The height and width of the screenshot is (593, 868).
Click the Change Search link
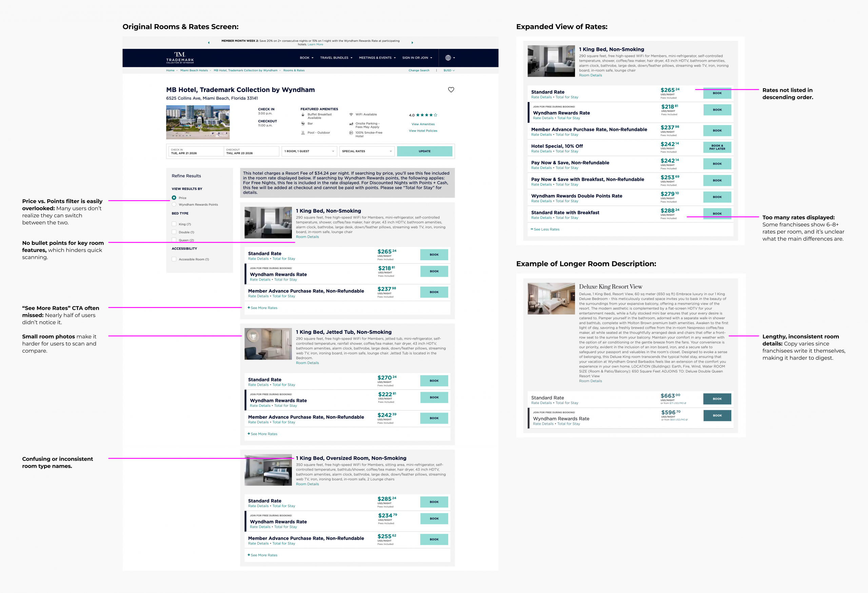[419, 70]
